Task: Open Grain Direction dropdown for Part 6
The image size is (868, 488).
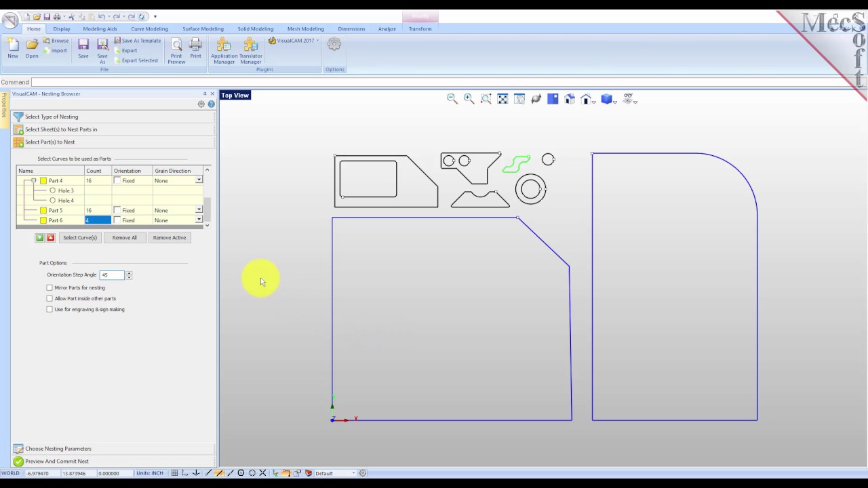Action: pos(199,220)
